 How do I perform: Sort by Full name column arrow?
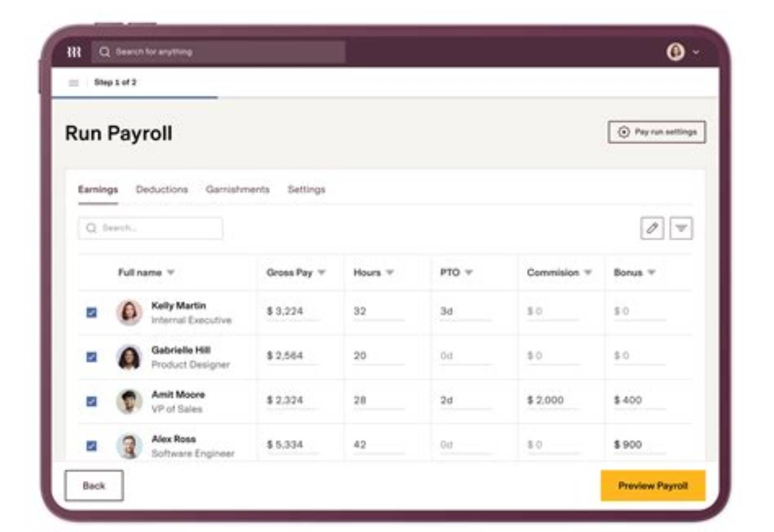point(171,273)
